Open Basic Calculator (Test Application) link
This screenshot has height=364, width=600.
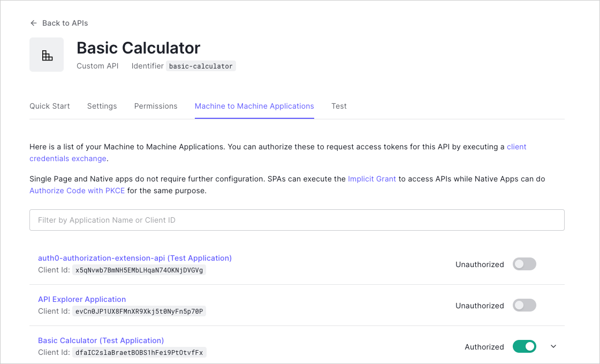click(101, 340)
